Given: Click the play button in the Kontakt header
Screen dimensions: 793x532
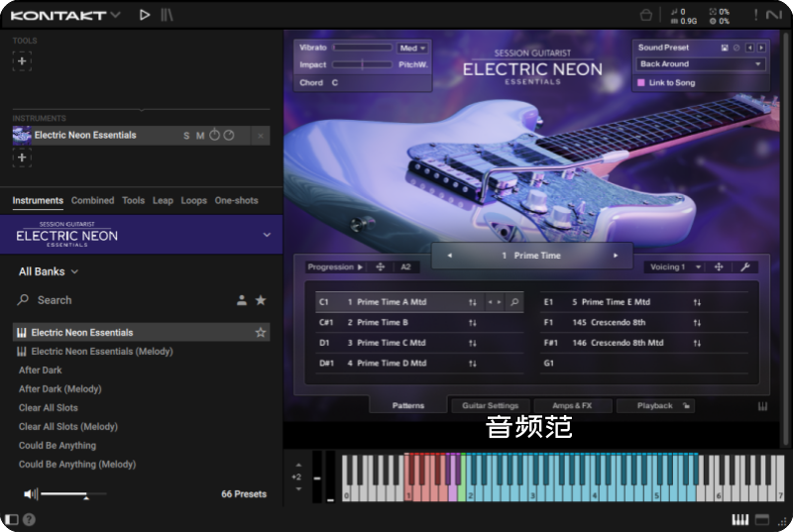Looking at the screenshot, I should coord(145,15).
